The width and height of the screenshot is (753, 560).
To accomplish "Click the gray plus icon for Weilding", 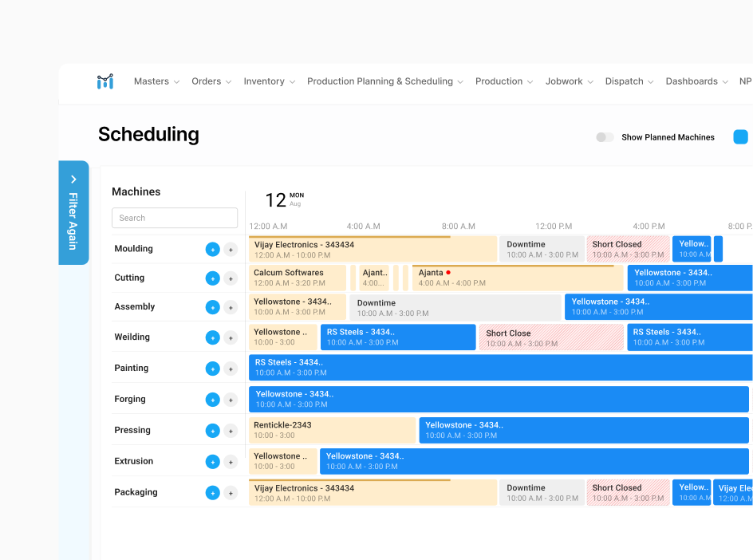I will [x=231, y=337].
